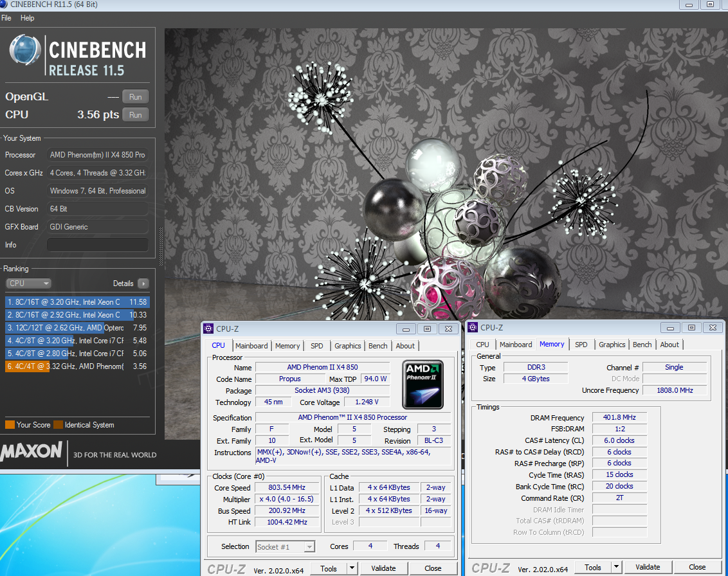The width and height of the screenshot is (728, 576).
Task: Switch to Graphics tab in right CPU-Z
Action: 612,345
